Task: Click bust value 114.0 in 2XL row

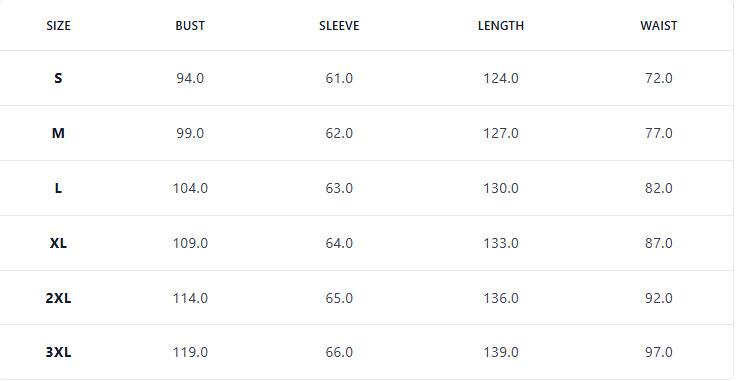Action: point(190,298)
